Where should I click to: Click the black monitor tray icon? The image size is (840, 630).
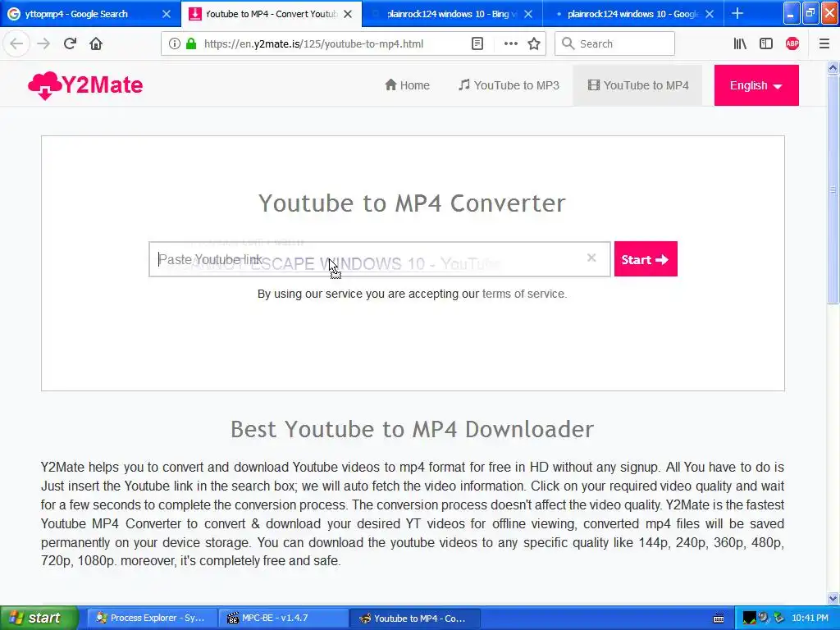pos(749,619)
